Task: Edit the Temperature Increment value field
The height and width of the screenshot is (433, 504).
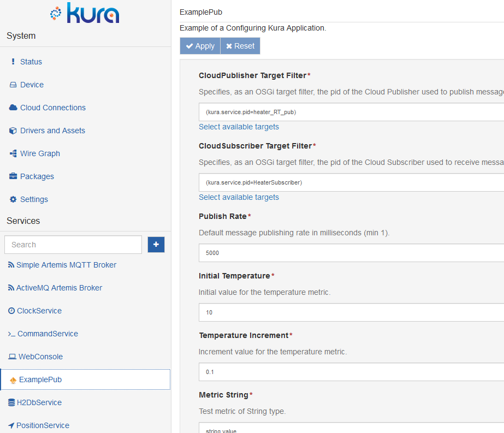Action: 351,372
